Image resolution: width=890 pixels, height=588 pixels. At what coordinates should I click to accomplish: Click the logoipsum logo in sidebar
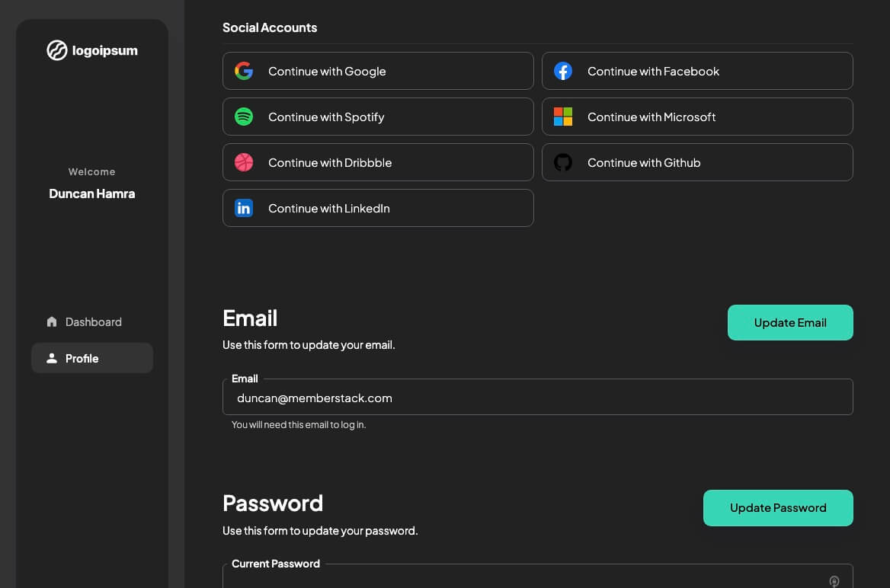92,51
